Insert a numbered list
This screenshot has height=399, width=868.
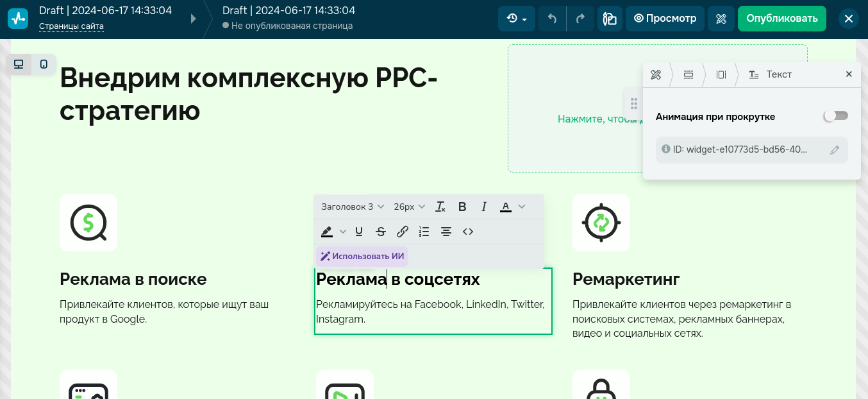(x=424, y=232)
